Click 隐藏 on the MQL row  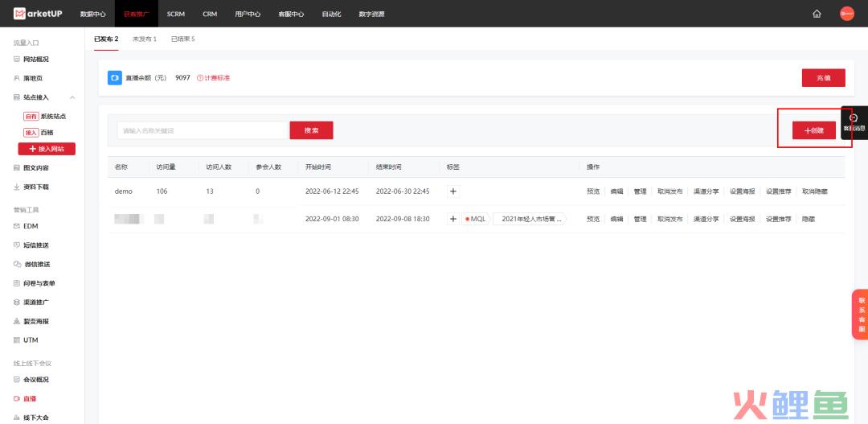(x=809, y=219)
